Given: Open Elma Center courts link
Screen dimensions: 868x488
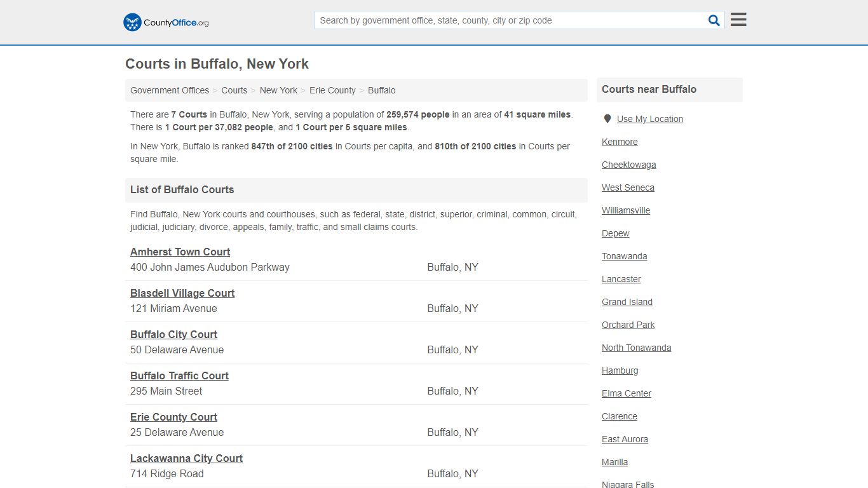Looking at the screenshot, I should pos(627,393).
